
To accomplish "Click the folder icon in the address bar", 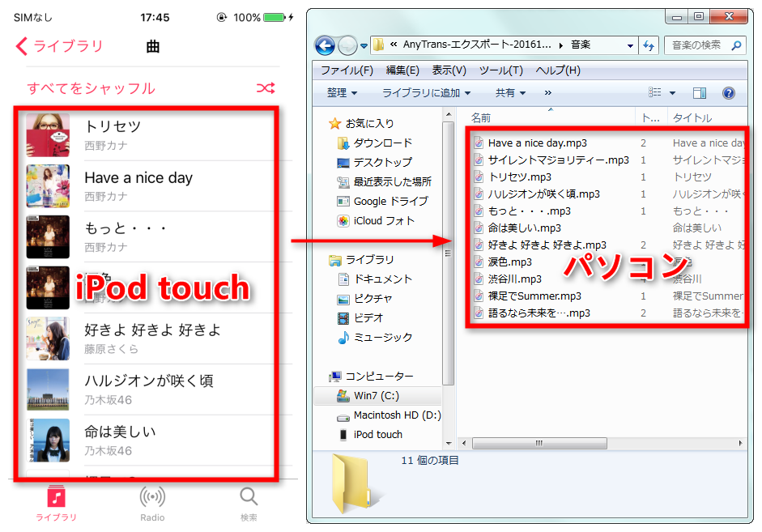I will pos(378,45).
